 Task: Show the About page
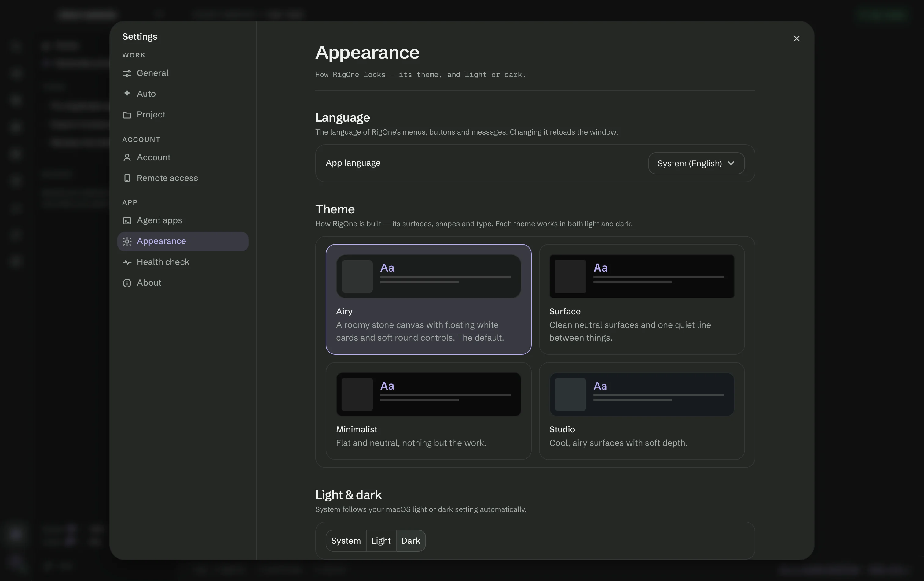point(183,283)
